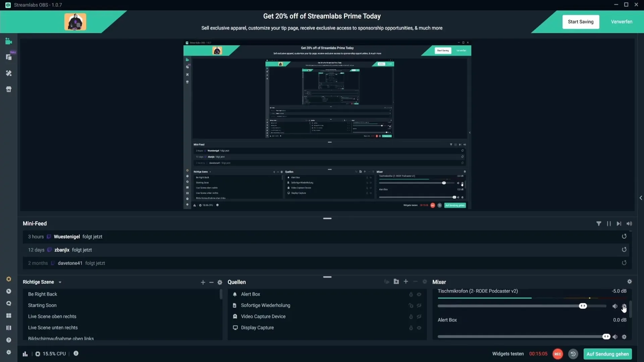Toggle visibility of Alert Box source
644x362 pixels.
point(419,294)
